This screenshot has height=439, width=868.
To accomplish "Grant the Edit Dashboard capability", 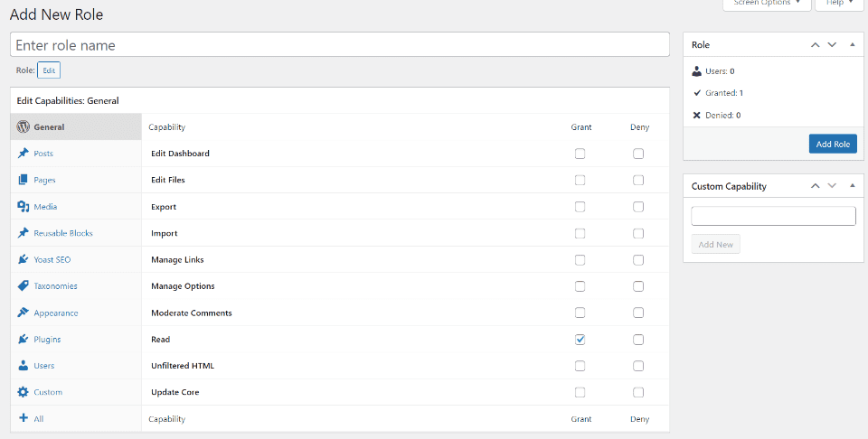I will click(580, 154).
